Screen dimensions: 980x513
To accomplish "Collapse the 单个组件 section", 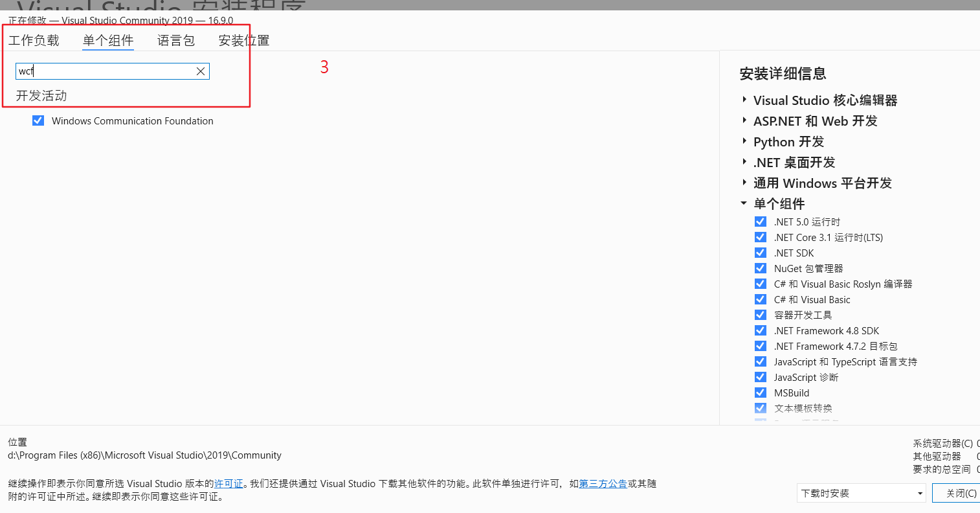I will [744, 203].
